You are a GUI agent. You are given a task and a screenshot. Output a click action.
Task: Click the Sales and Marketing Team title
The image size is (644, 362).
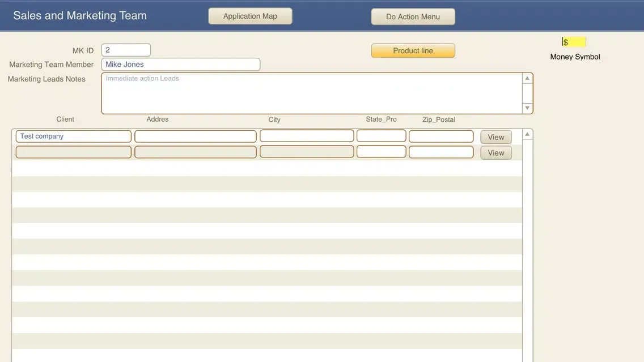pos(80,16)
